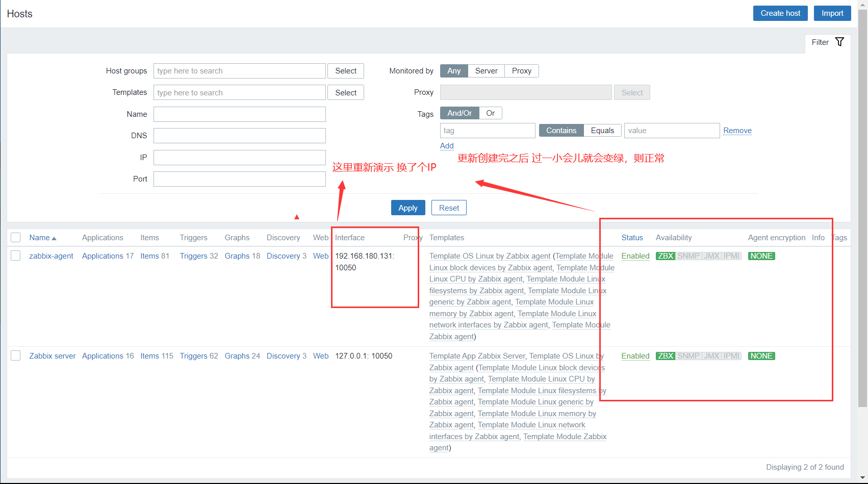Open Graphs 24 for Zabbix server
868x484 pixels.
pyautogui.click(x=237, y=356)
